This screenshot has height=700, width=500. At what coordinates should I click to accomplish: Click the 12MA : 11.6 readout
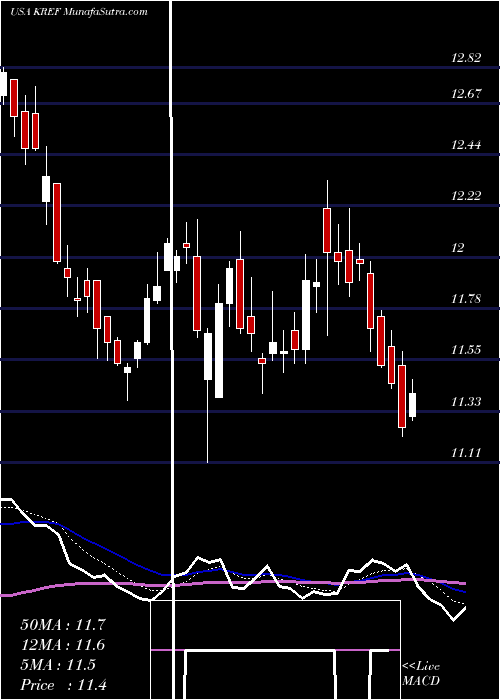pos(62,645)
